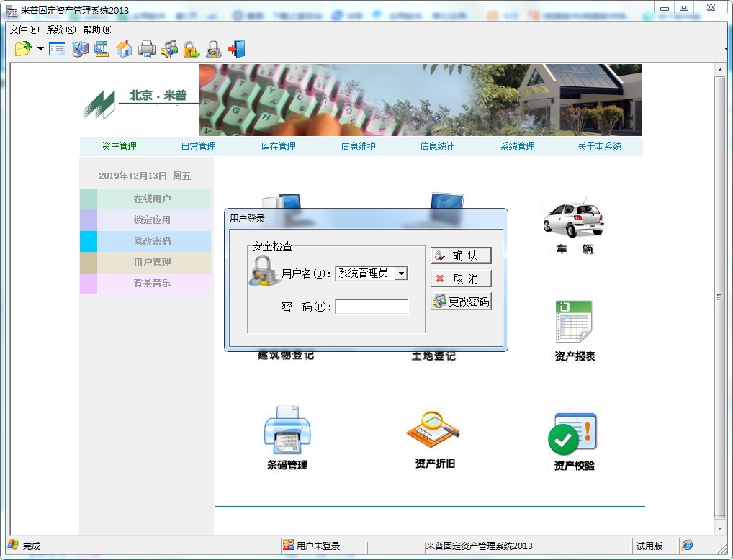Screen dimensions: 733x560
Task: Select 用户管理 in the sidebar
Action: (146, 262)
